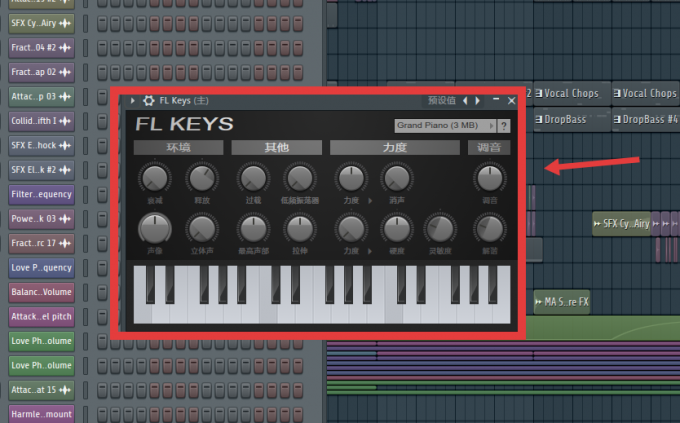Select the Fract..ap 02 channel button

(x=41, y=72)
